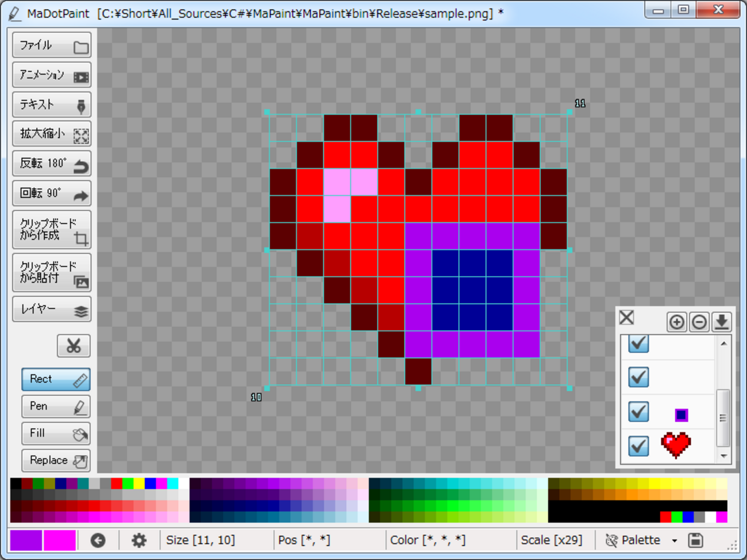747x560 pixels.
Task: Select the Pen drawing tool
Action: tap(56, 407)
